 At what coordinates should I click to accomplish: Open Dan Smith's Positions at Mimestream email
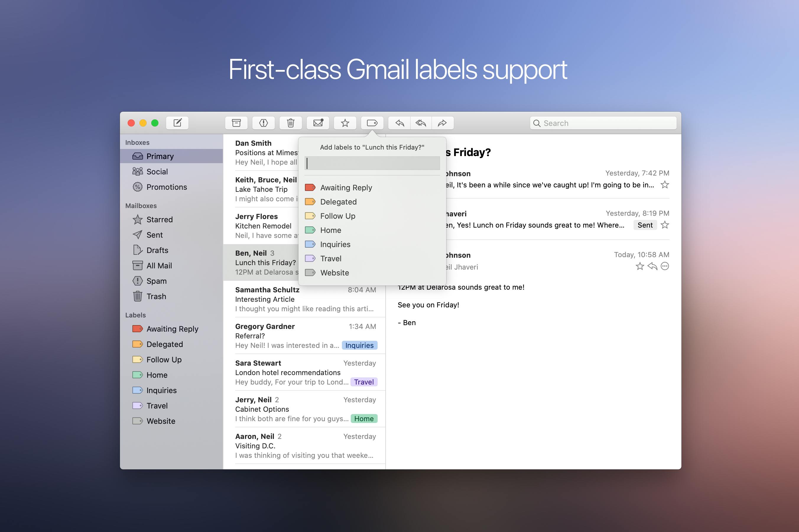[x=261, y=153]
